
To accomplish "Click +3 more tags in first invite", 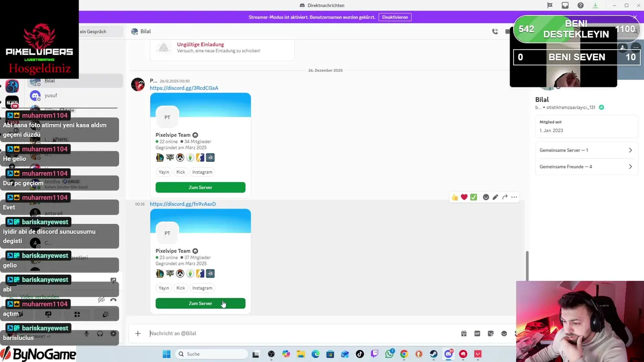I will click(x=210, y=157).
